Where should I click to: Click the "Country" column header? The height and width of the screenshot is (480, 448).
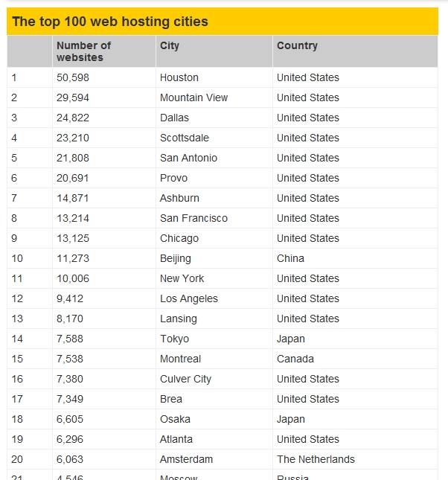click(297, 45)
